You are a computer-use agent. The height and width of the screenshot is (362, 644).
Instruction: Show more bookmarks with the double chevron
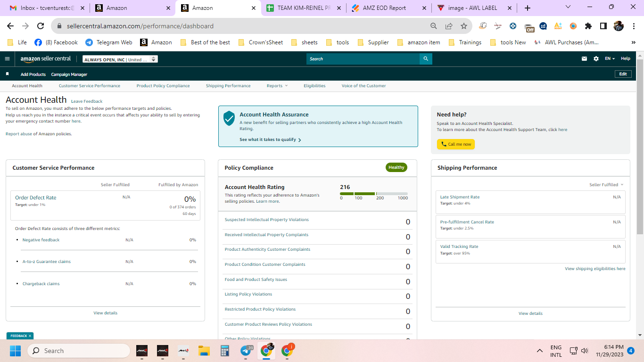tap(634, 42)
